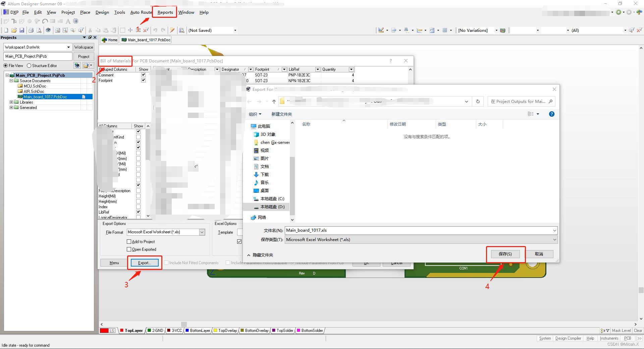Select the Cut (scissors) toolbar icon
Screen dimensions: 644x349
tap(90, 30)
